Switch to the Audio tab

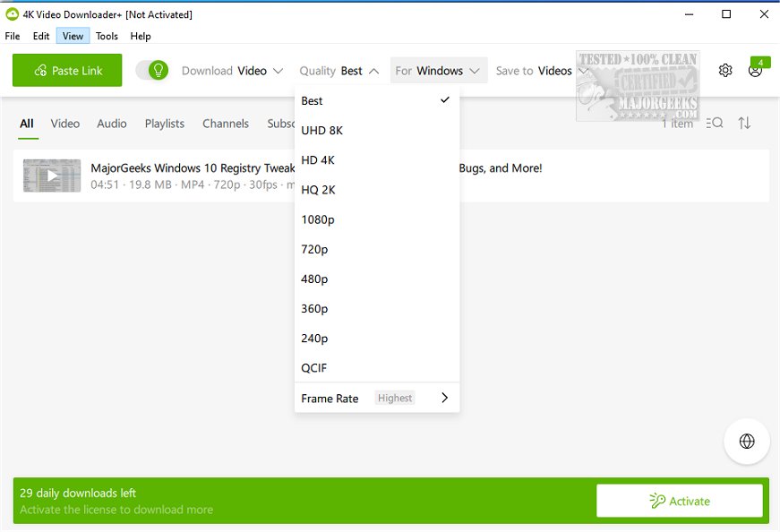point(111,124)
